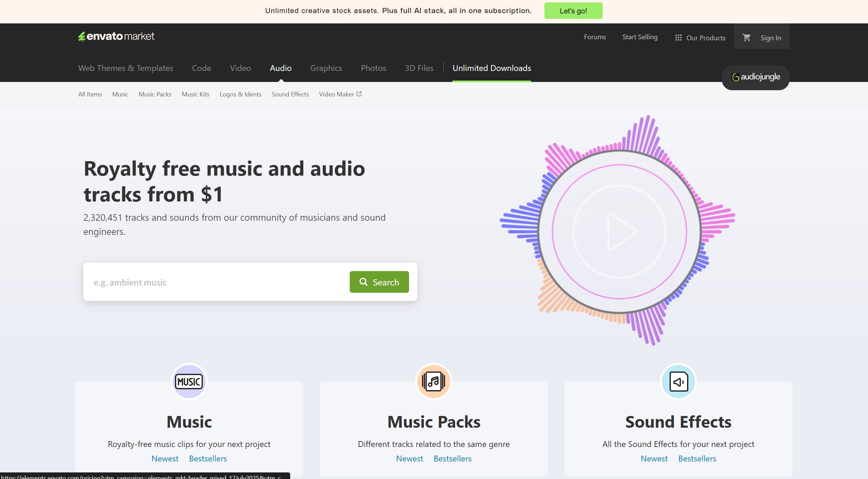Expand the Video category menu
Viewport: 868px width, 479px height.
pyautogui.click(x=240, y=68)
